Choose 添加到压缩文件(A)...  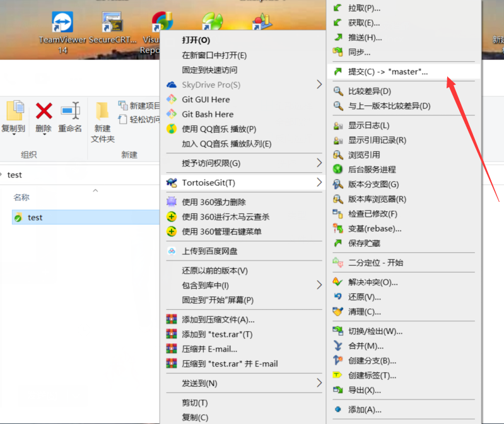218,319
